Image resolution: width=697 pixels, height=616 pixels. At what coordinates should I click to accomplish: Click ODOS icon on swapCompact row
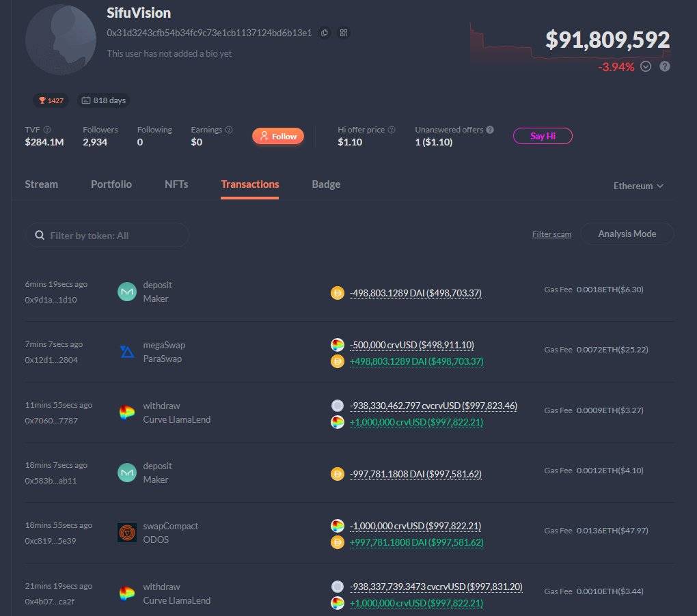tap(126, 533)
